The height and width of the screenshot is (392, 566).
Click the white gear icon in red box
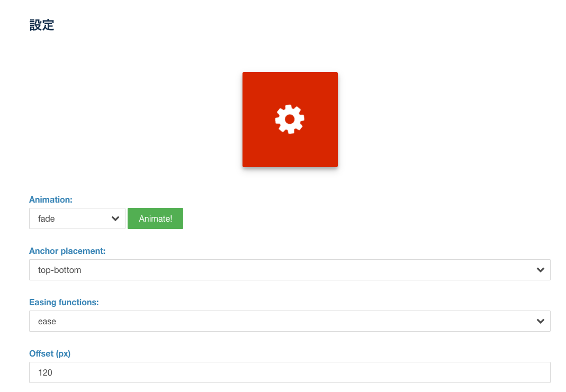click(x=290, y=120)
